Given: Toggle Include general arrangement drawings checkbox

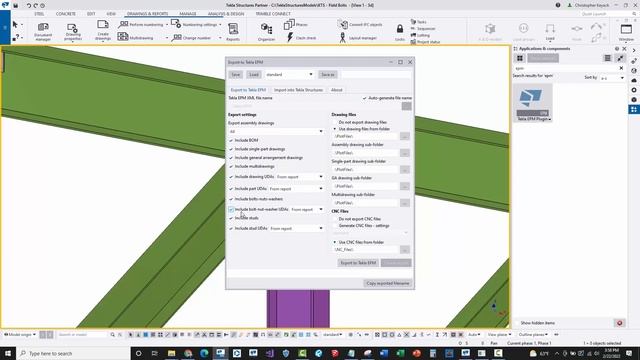Looking at the screenshot, I should point(231,158).
